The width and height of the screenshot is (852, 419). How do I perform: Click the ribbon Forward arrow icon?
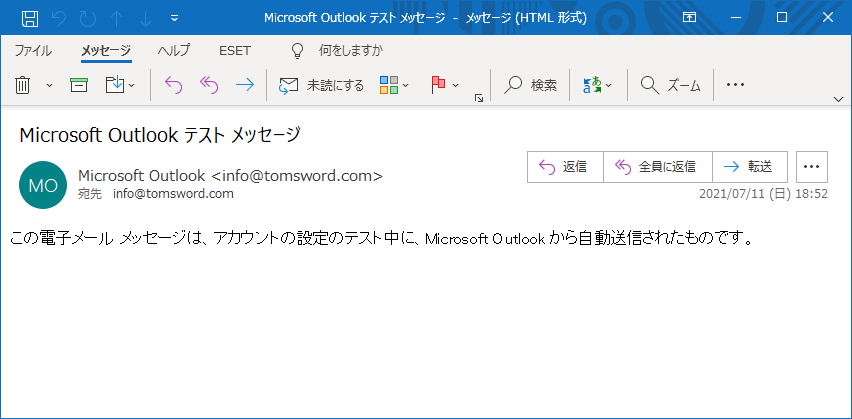(245, 85)
